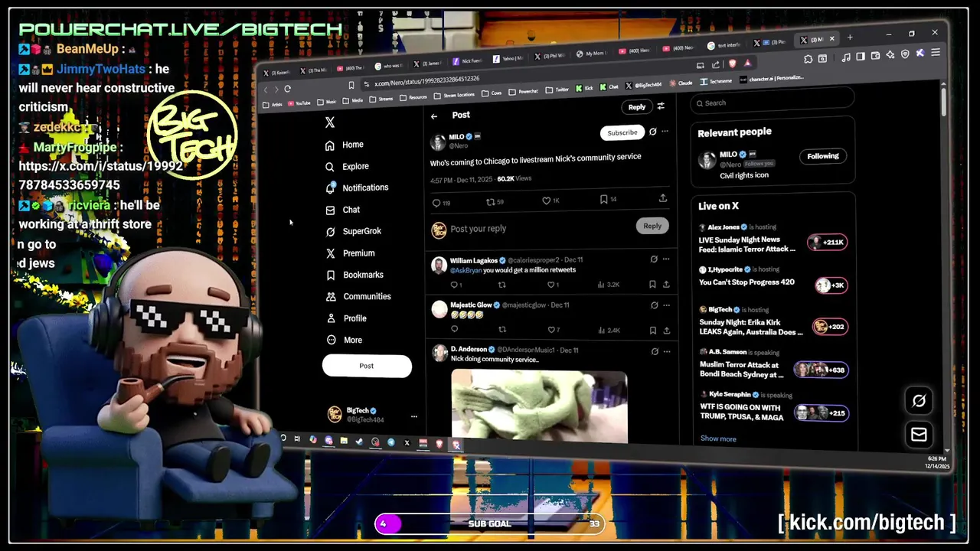The width and height of the screenshot is (980, 551).
Task: Bookmark MILO's post
Action: [x=603, y=199]
